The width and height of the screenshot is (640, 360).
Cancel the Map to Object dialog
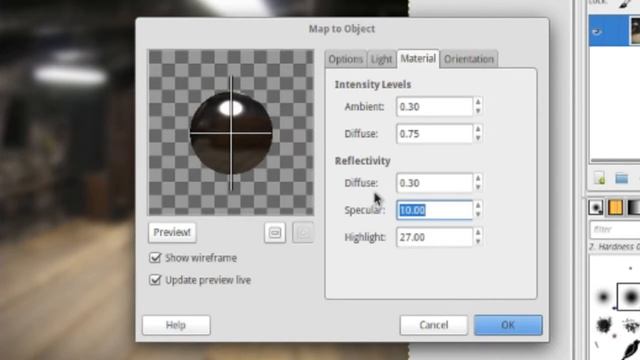(433, 325)
